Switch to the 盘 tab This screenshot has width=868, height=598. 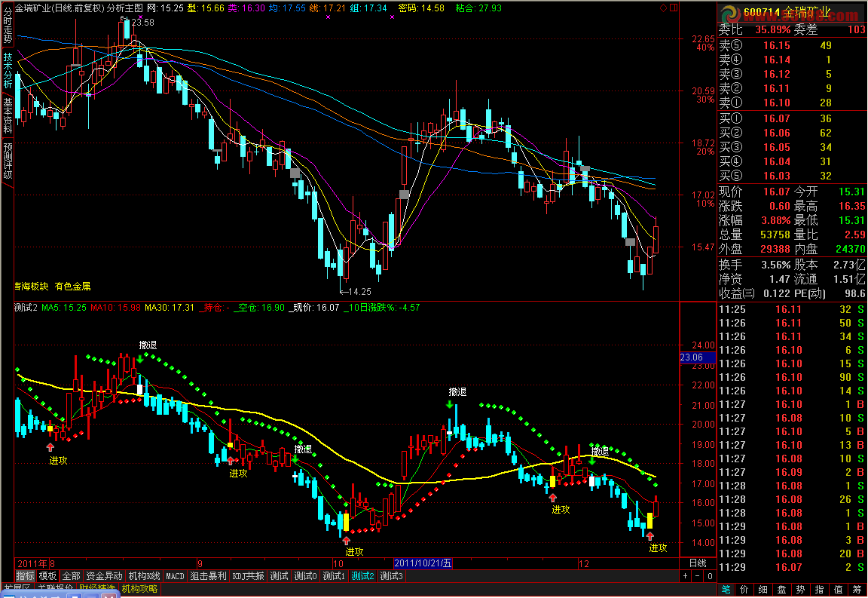click(781, 590)
